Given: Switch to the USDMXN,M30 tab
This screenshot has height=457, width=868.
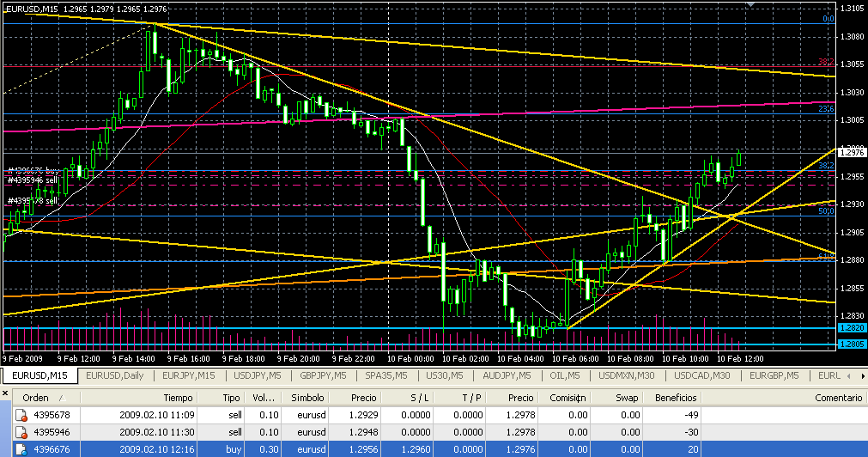Looking at the screenshot, I should pos(627,375).
